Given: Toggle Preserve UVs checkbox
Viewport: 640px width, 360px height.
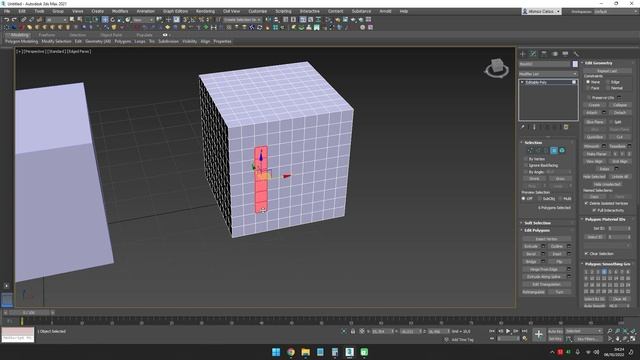Looking at the screenshot, I should click(x=588, y=98).
